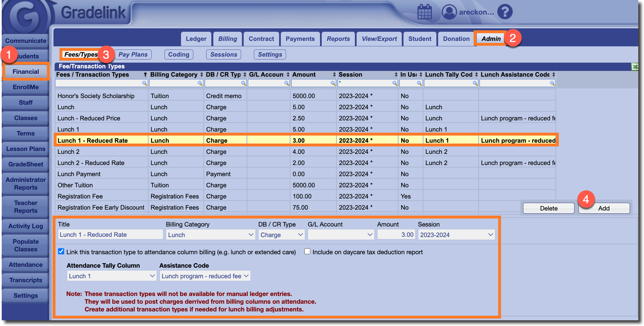The image size is (644, 326).
Task: Click search icon in In Use filter
Action: 419,83
